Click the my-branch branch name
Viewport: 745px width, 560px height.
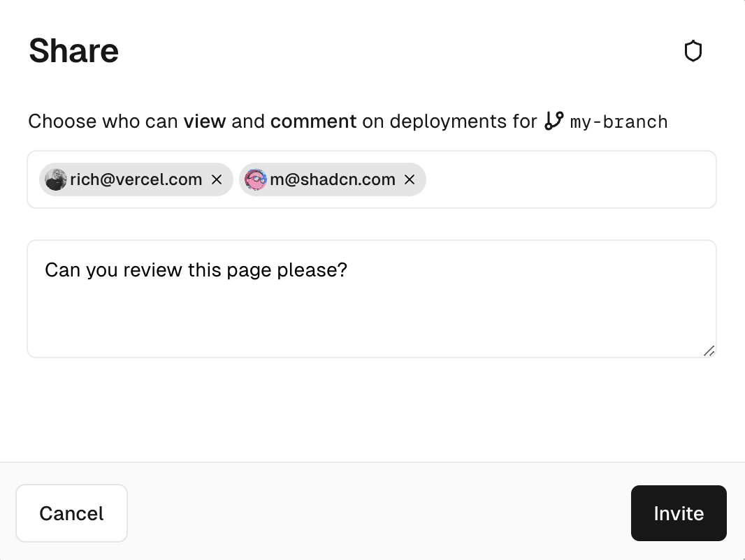click(x=619, y=122)
